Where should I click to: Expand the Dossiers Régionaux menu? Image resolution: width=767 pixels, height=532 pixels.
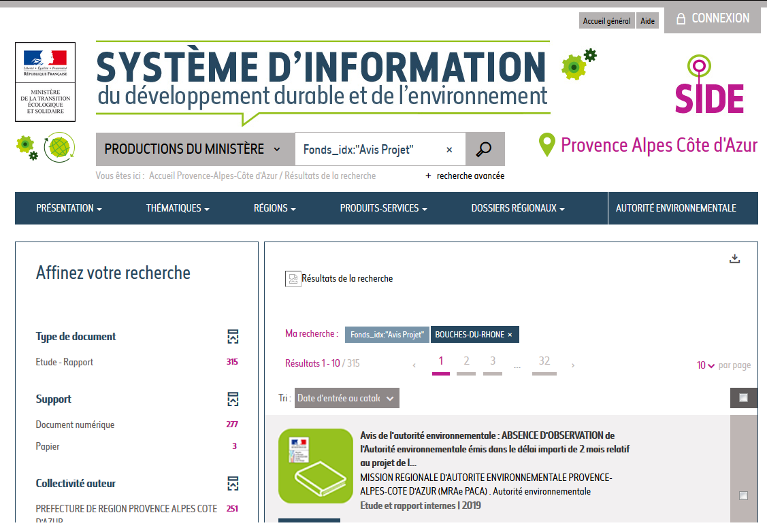(x=518, y=208)
